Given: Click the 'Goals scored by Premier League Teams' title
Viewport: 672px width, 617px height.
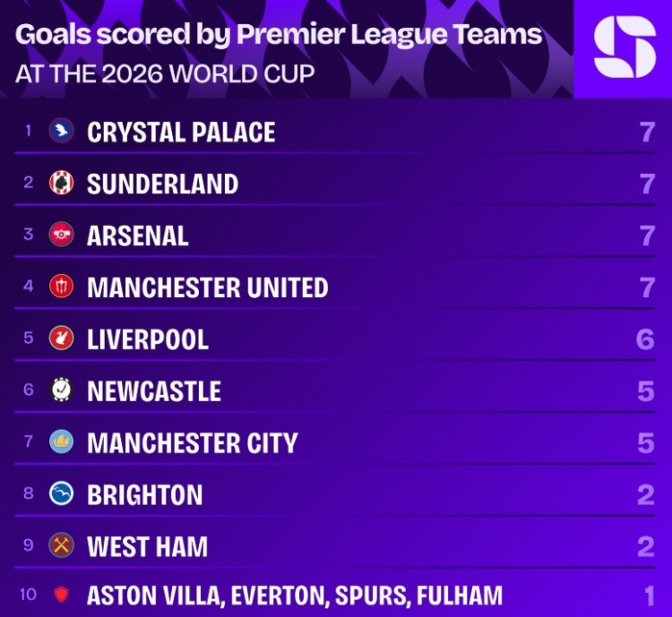Looking at the screenshot, I should click(x=279, y=34).
